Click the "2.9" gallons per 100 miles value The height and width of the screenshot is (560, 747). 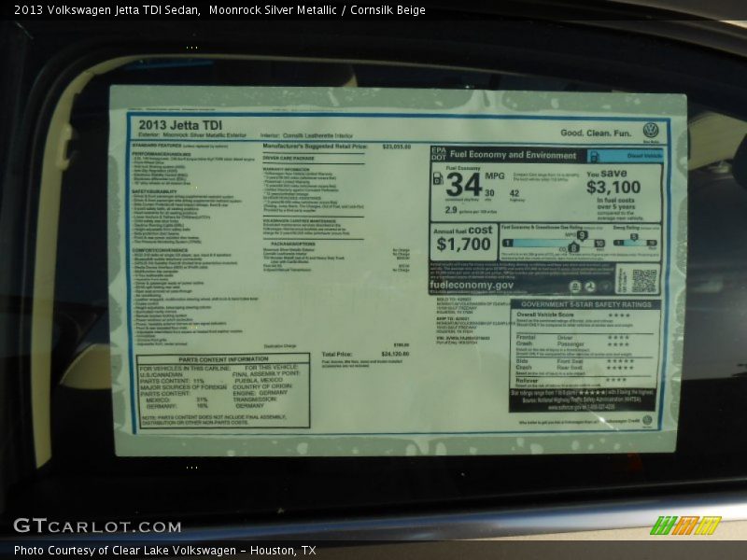pyautogui.click(x=451, y=210)
